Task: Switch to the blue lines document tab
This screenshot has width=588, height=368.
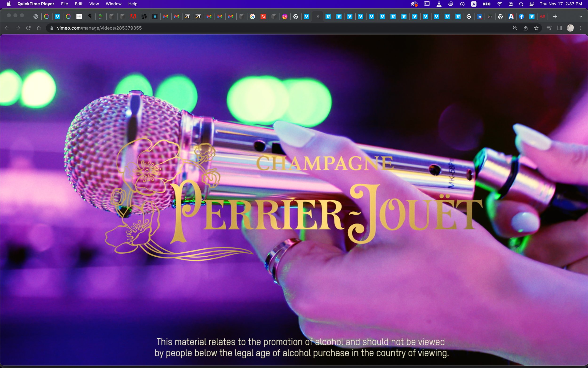Action: tap(155, 16)
